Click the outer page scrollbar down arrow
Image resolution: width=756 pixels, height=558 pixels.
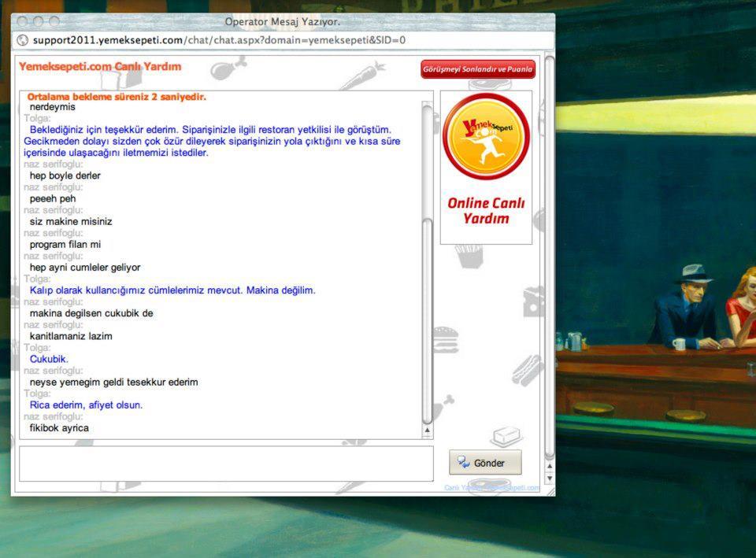click(549, 479)
